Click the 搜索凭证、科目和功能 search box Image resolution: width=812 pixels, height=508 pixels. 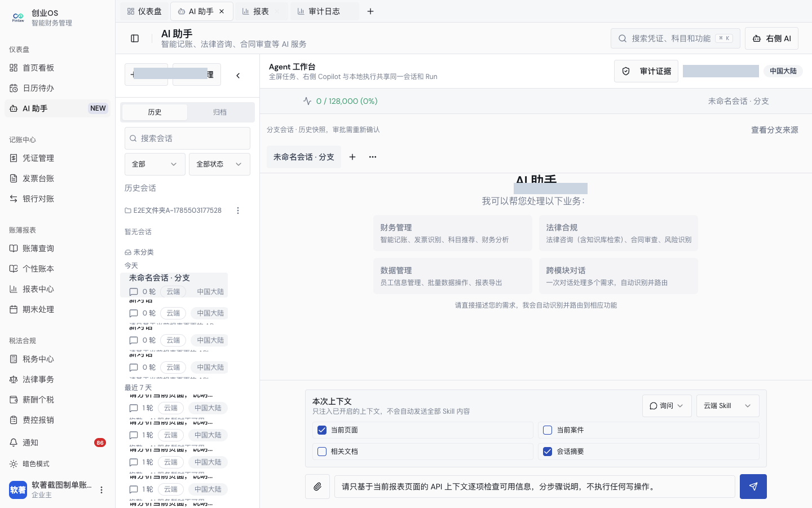[x=676, y=38]
